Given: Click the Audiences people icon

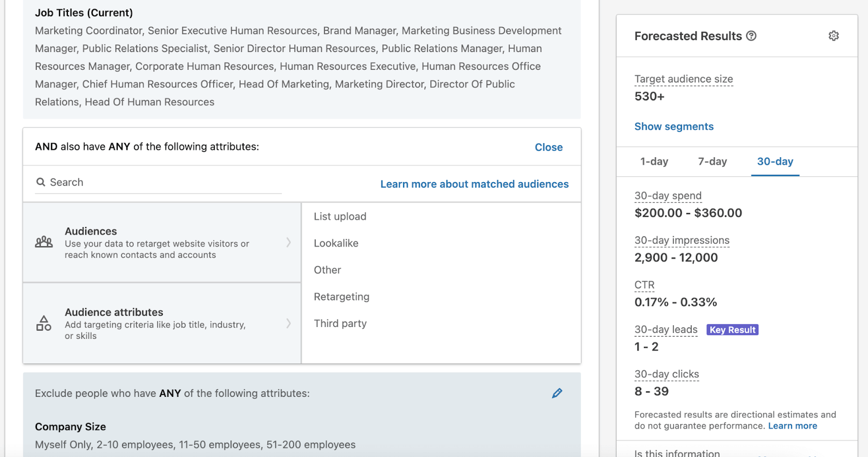Looking at the screenshot, I should 44,242.
